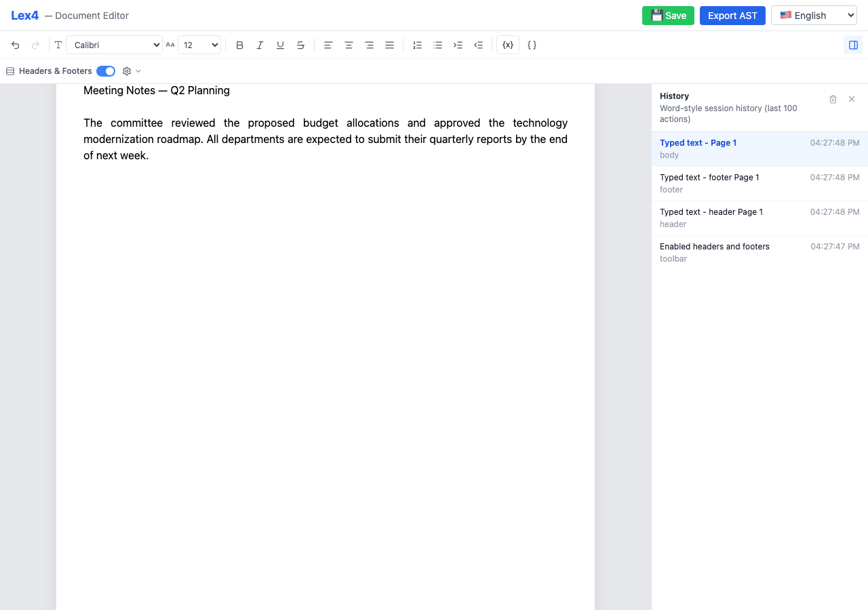Apply strikethrough formatting
Screen dimensions: 868x610
pyautogui.click(x=300, y=45)
